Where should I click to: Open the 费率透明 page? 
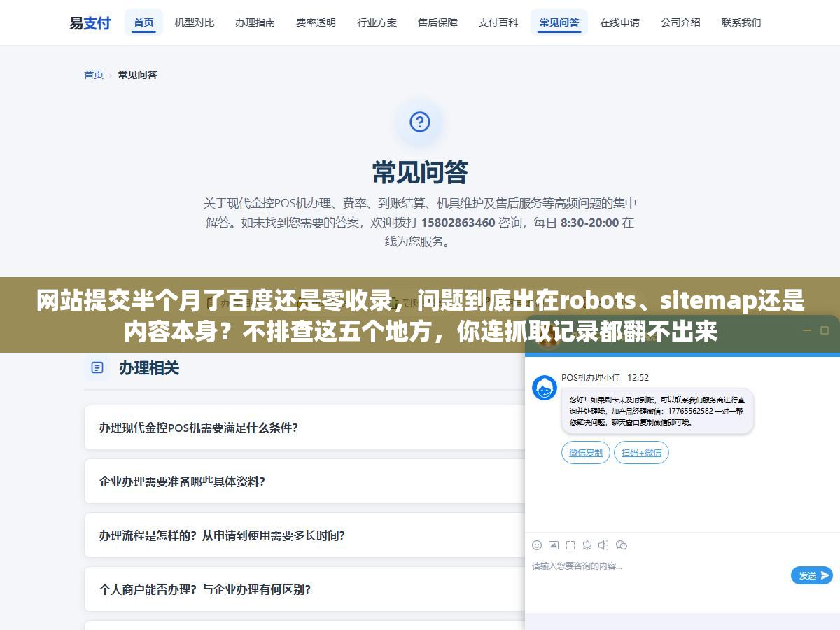(316, 22)
